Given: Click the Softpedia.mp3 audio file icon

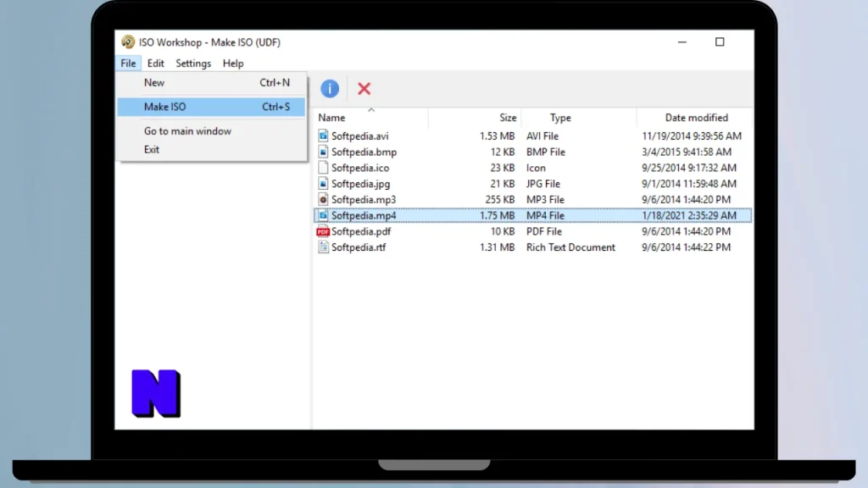Looking at the screenshot, I should (323, 199).
